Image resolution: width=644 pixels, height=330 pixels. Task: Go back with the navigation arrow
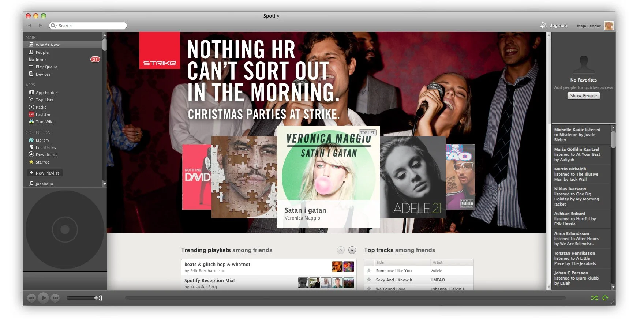(30, 25)
